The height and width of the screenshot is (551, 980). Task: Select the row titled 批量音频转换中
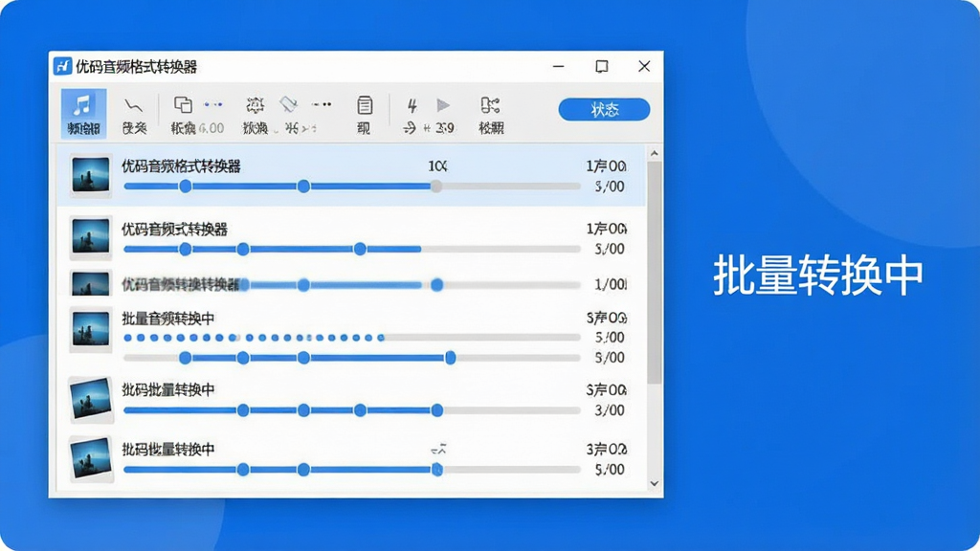(351, 338)
